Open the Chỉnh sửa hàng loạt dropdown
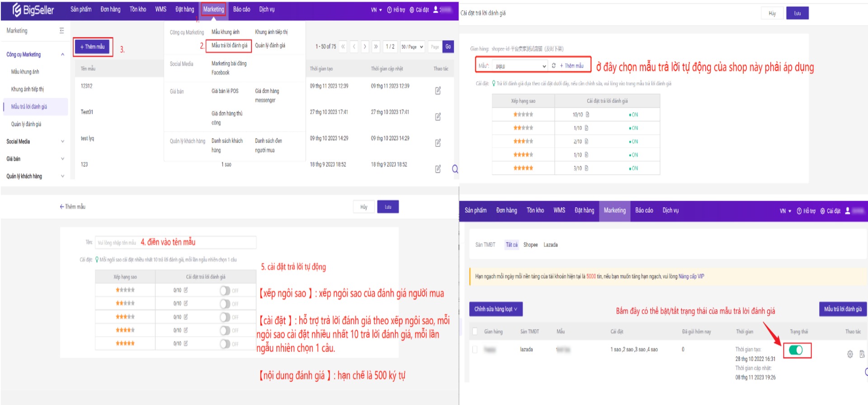Screen dimensions: 868x405 click(x=495, y=309)
